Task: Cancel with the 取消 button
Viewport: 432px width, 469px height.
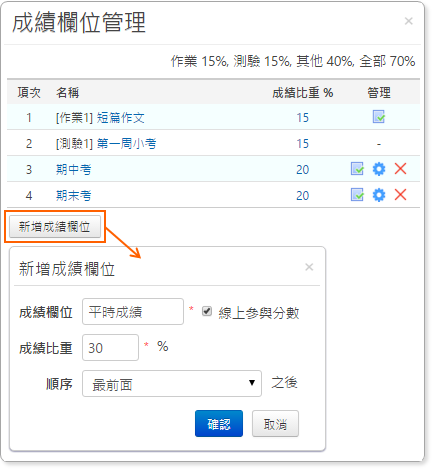Action: 275,423
